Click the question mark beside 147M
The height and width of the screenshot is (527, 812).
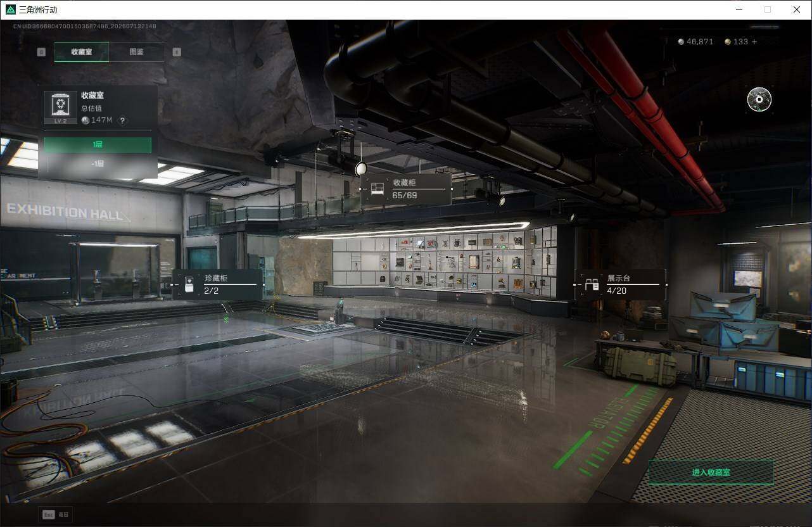122,120
